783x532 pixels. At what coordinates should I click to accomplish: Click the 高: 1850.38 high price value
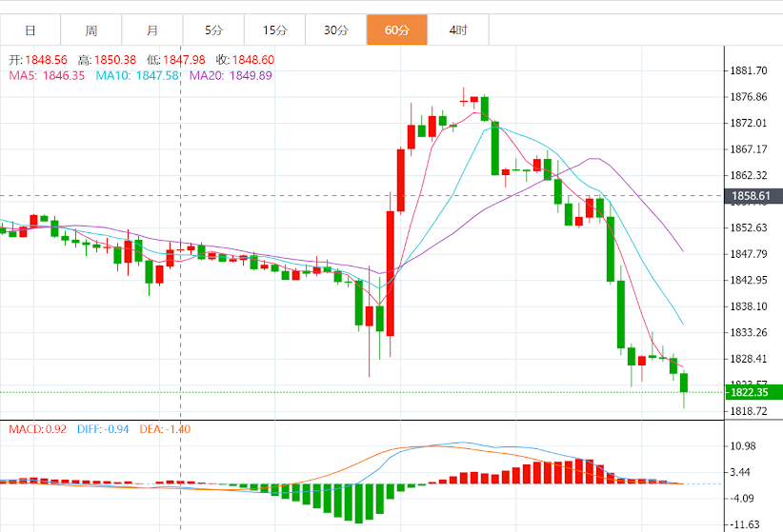[107, 60]
